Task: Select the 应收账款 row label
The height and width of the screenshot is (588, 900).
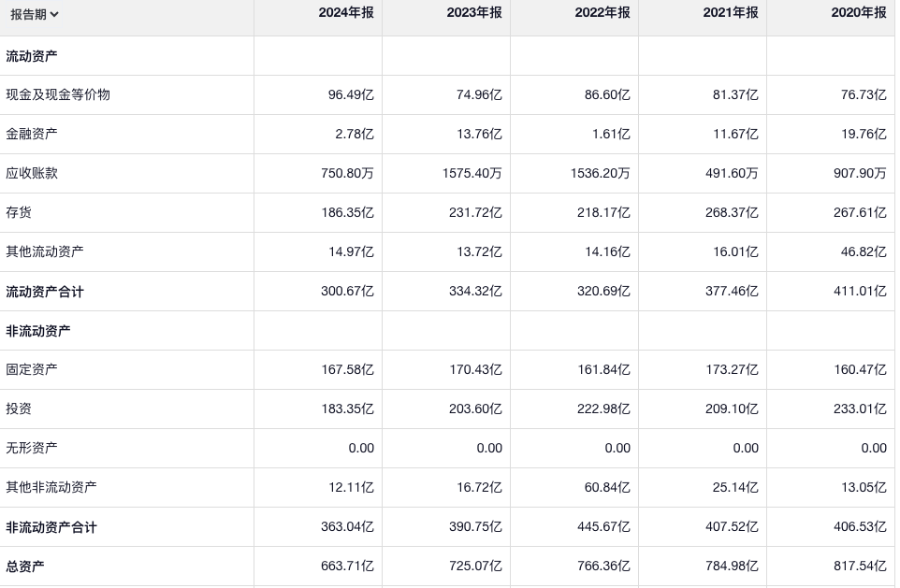Action: coord(32,174)
